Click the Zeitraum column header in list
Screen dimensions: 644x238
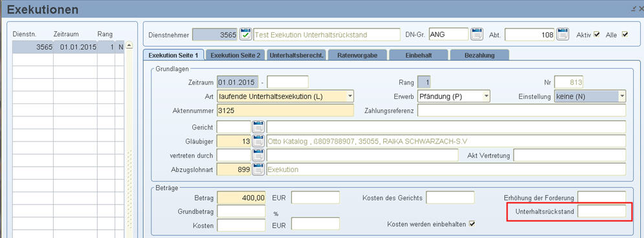pos(66,34)
